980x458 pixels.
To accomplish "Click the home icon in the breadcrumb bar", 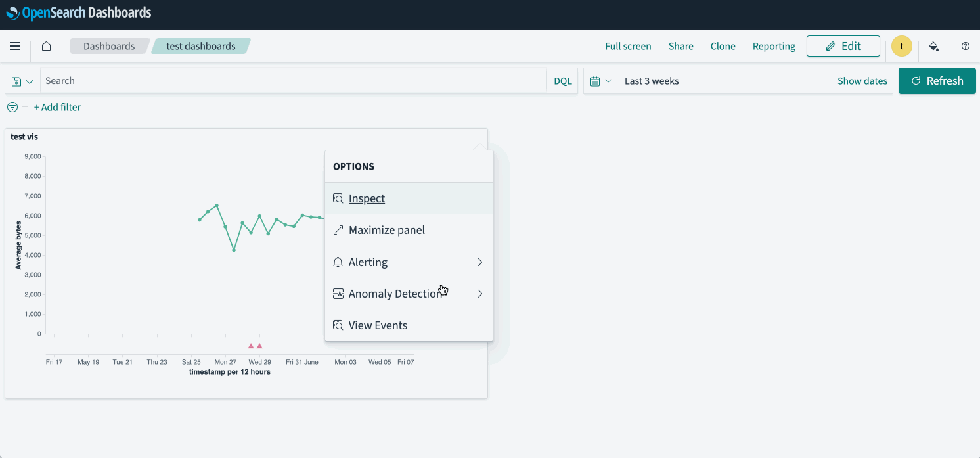I will [46, 46].
